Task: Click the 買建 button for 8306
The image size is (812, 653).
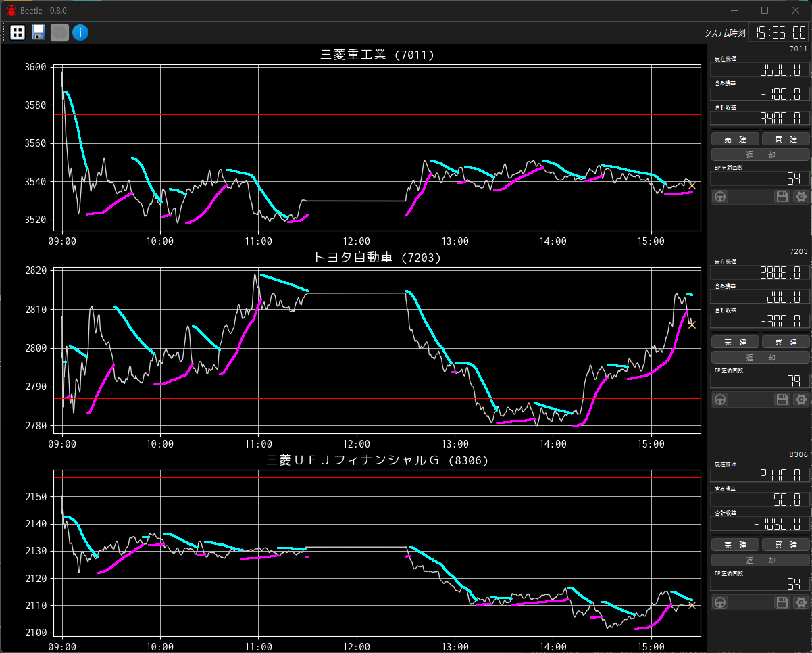Action: pyautogui.click(x=786, y=545)
